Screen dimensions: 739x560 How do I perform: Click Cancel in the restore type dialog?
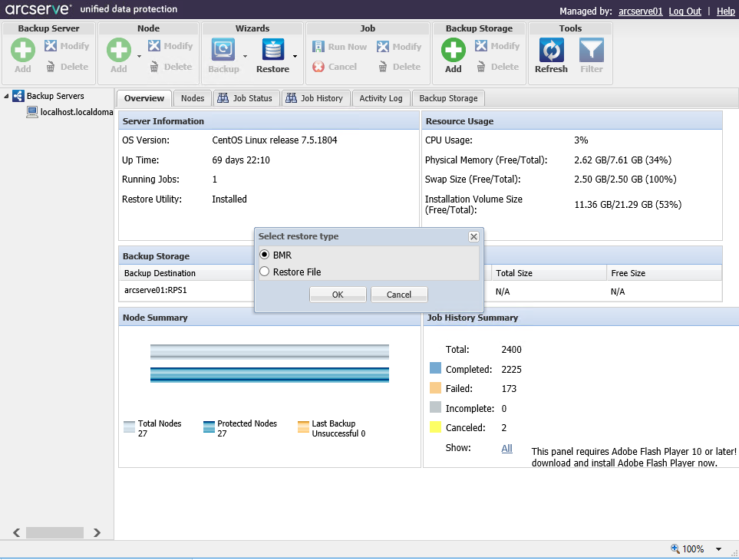point(399,295)
